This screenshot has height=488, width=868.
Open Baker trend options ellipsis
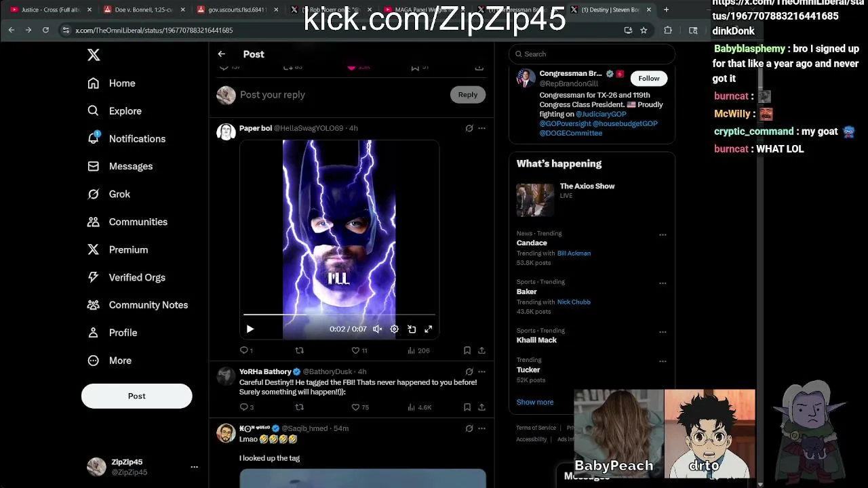click(x=663, y=283)
